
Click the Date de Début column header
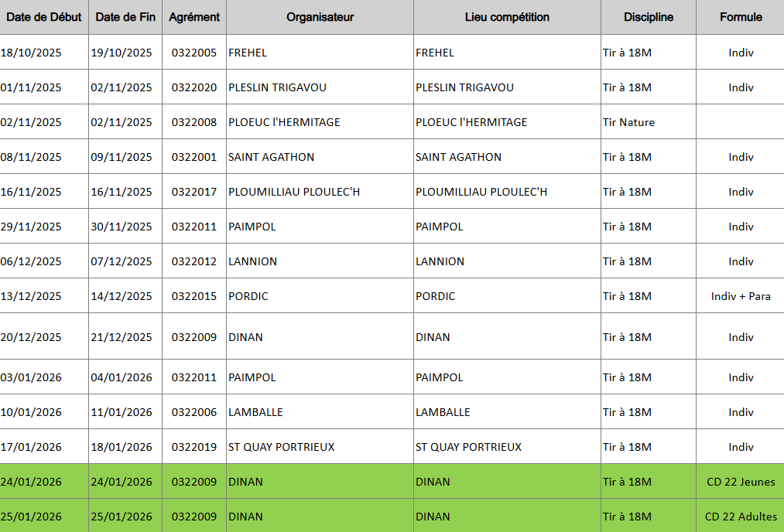tap(44, 17)
